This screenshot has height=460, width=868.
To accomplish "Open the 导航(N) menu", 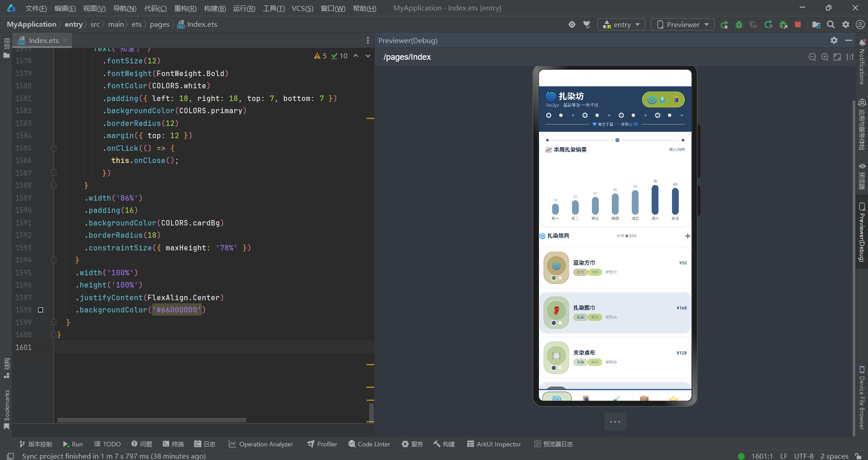I will (124, 8).
